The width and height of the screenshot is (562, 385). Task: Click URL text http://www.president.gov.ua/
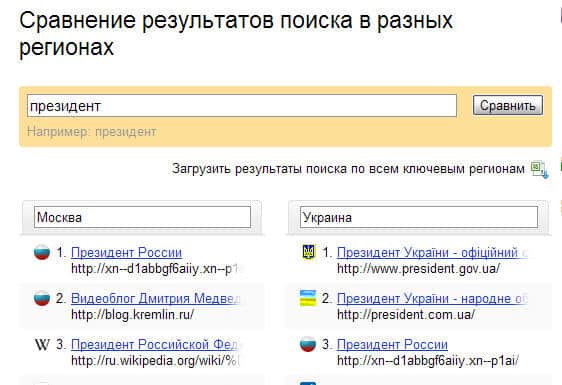pyautogui.click(x=418, y=269)
